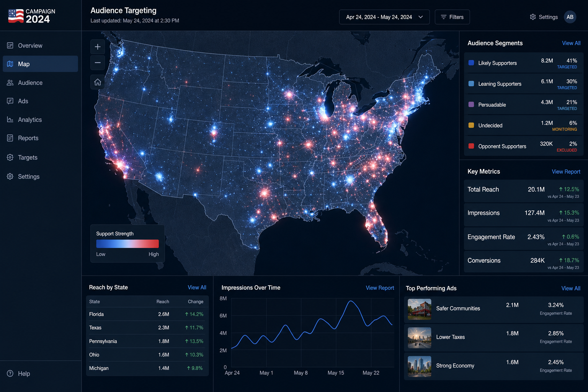
Task: Open the AB user avatar
Action: point(570,17)
